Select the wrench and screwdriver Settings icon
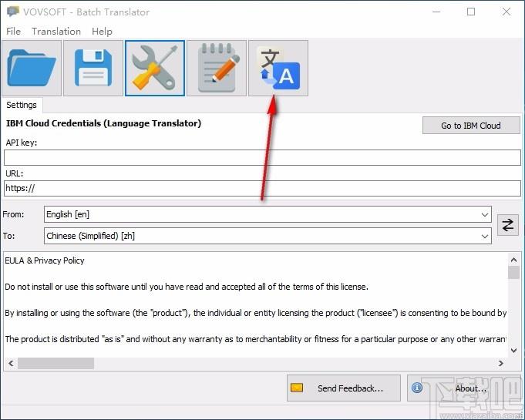Viewport: 525px width, 420px height. 155,69
